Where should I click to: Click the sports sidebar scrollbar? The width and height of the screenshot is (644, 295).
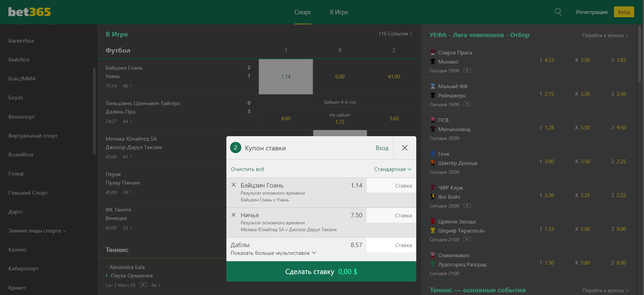coord(94,110)
